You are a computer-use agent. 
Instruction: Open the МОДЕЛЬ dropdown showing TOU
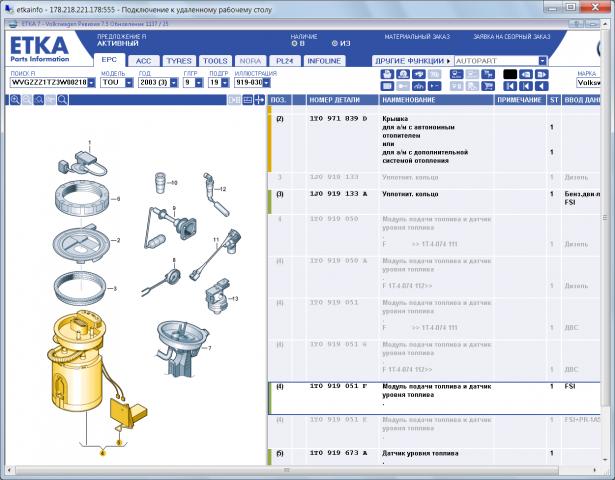(x=129, y=83)
